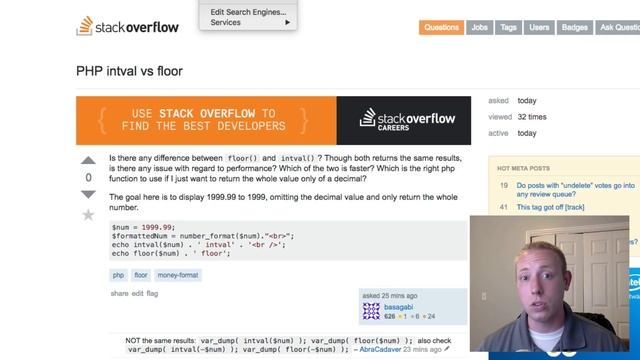This screenshot has width=640, height=360.
Task: Click basagabi's user avatar
Action: coord(371,311)
